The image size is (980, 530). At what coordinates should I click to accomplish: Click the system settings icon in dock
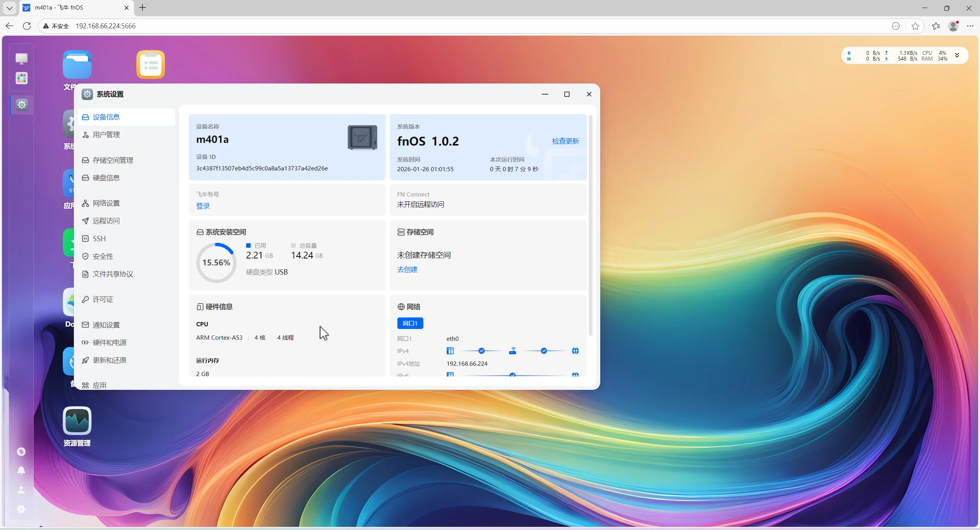click(x=22, y=105)
